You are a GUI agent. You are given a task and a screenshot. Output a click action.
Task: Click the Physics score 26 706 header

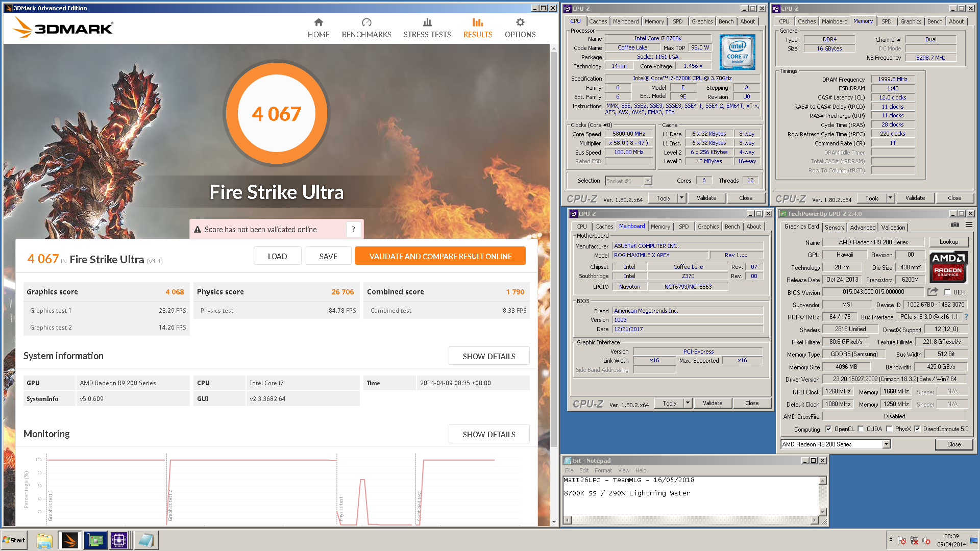tap(277, 292)
